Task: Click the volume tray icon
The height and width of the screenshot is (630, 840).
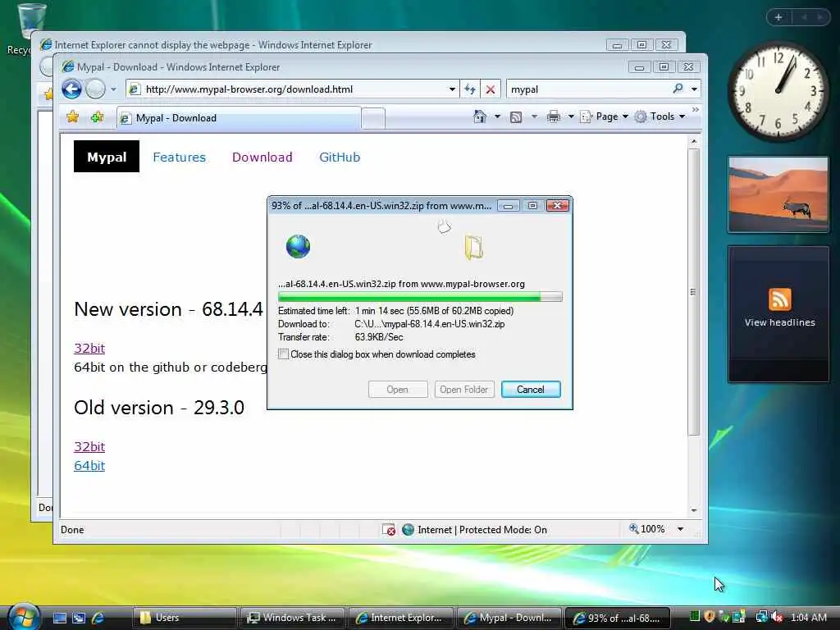Action: click(x=778, y=617)
